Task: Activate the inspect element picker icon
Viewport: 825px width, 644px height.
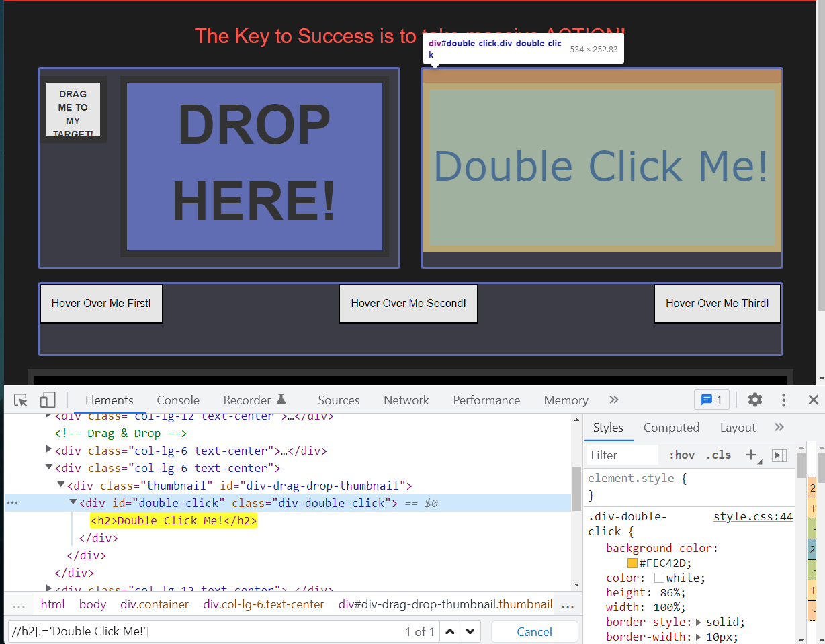Action: 21,400
